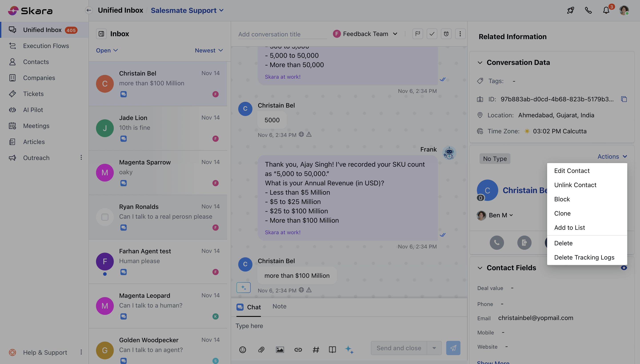Attach a file using the paperclip icon
This screenshot has height=364, width=640.
click(x=261, y=350)
